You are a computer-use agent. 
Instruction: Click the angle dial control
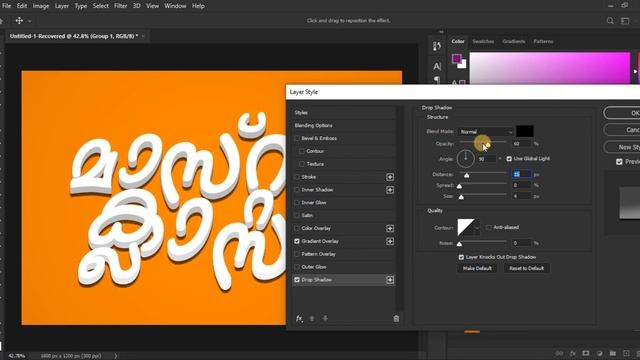click(465, 158)
